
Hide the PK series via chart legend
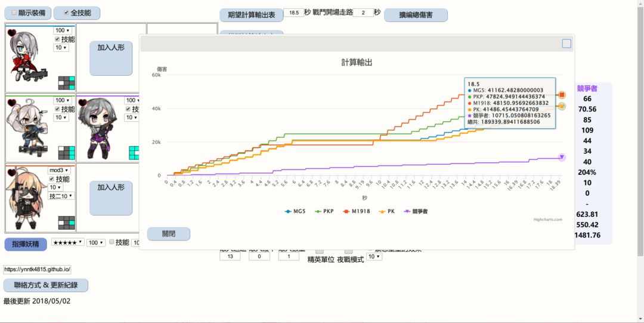386,211
